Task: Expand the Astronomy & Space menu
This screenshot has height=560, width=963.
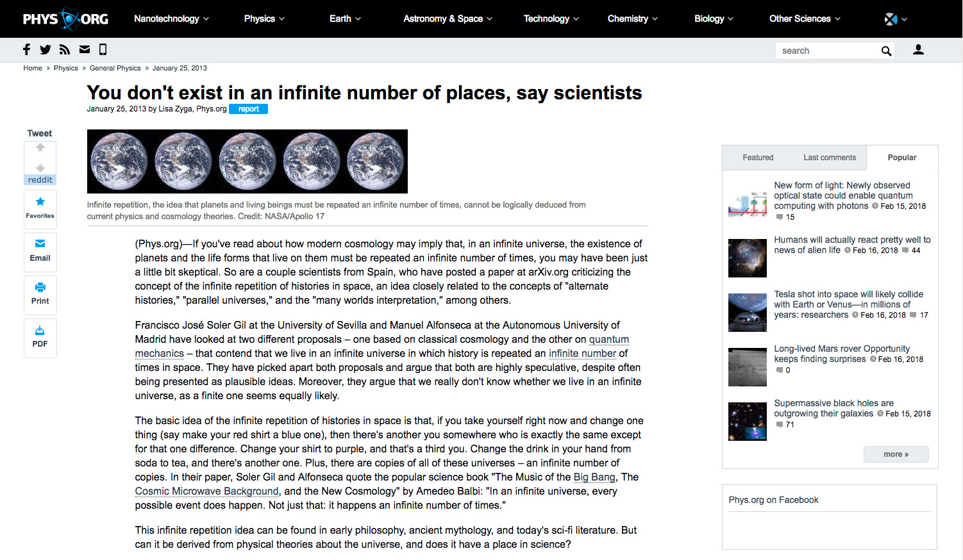Action: (x=448, y=19)
